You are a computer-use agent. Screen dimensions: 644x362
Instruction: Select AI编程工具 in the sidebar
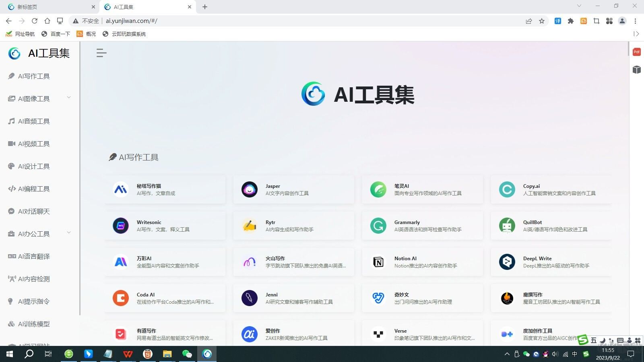point(34,189)
